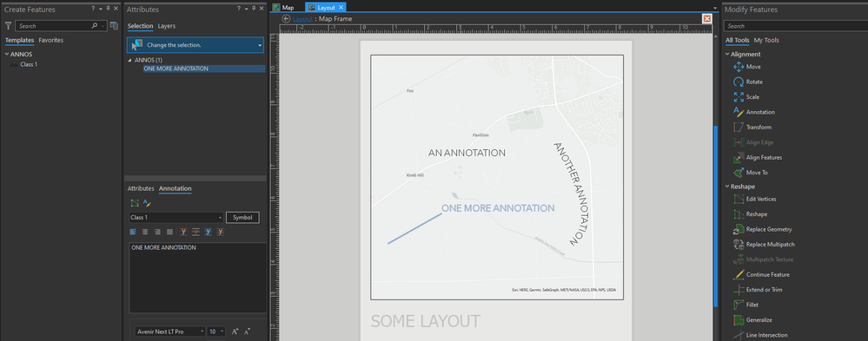Toggle left text alignment
The image size is (868, 341).
(x=133, y=232)
